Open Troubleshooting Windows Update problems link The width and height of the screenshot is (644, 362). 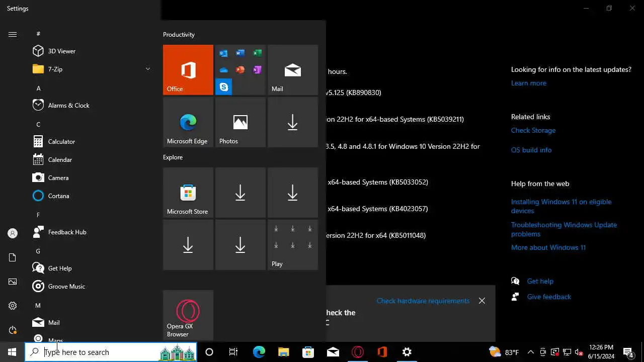(x=564, y=229)
